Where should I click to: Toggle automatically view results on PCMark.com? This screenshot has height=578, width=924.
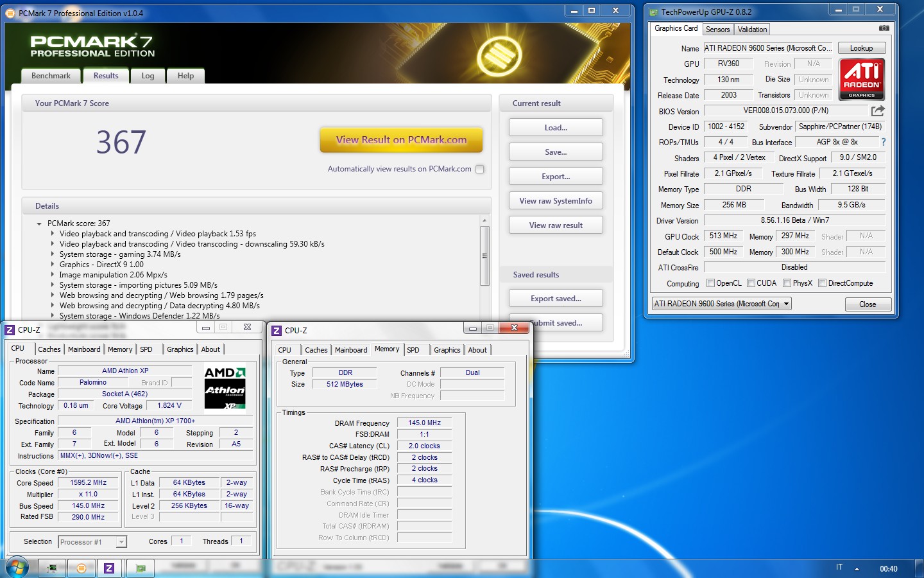[x=480, y=169]
